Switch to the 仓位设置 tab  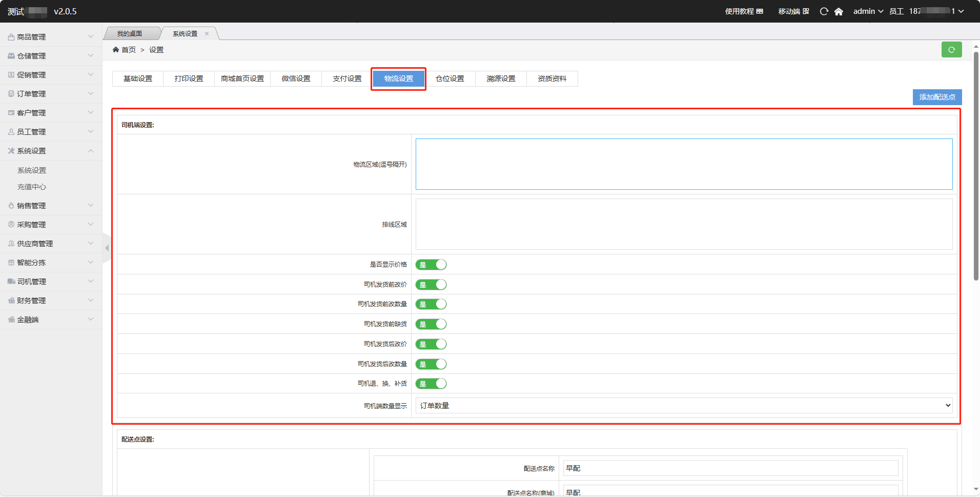click(x=450, y=78)
